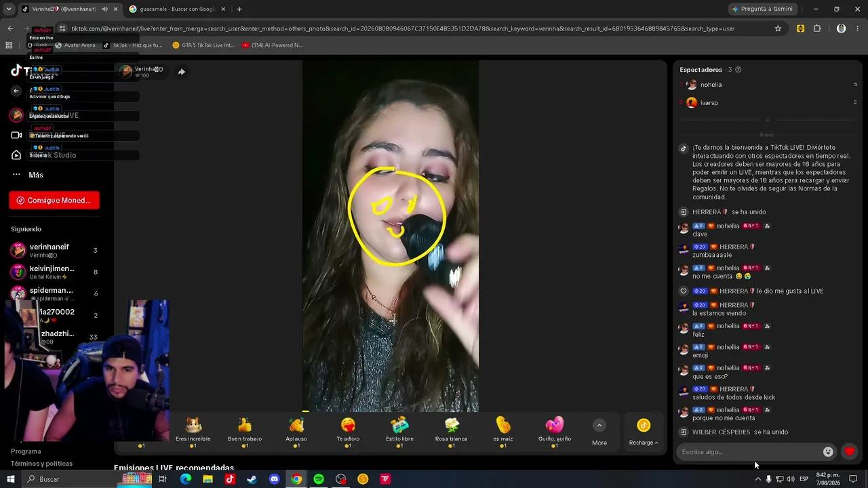Send the Rosa blanca gift
868x488 pixels.
tap(451, 431)
